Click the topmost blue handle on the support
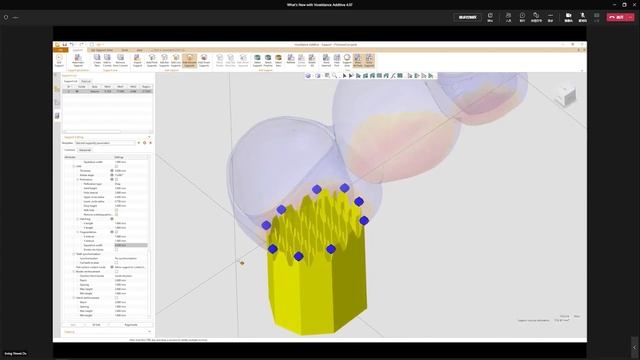The width and height of the screenshot is (640, 360). point(344,188)
